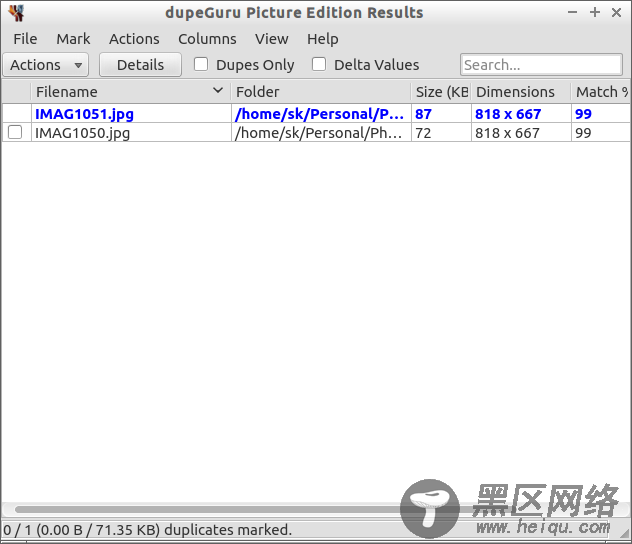The image size is (632, 544).
Task: Click the size value 72
Action: (x=423, y=133)
